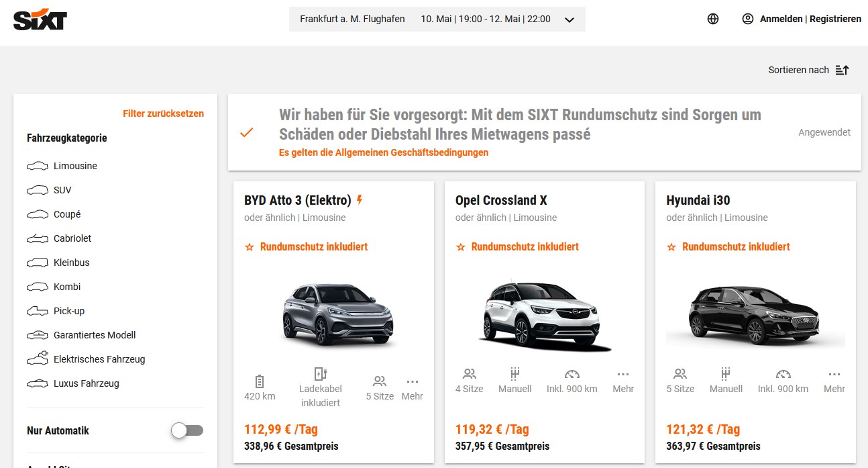Screen dimensions: 868x468
Task: Click the 119,32 € /Tag price
Action: click(x=492, y=430)
